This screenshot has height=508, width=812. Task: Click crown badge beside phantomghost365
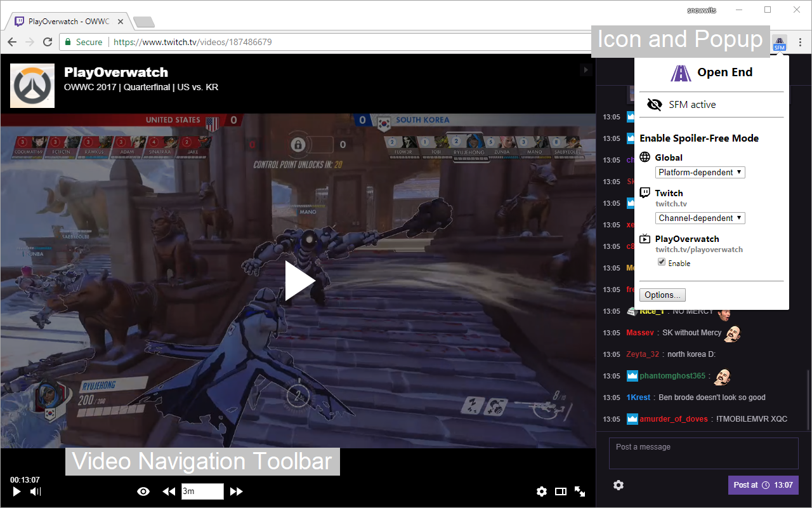632,376
